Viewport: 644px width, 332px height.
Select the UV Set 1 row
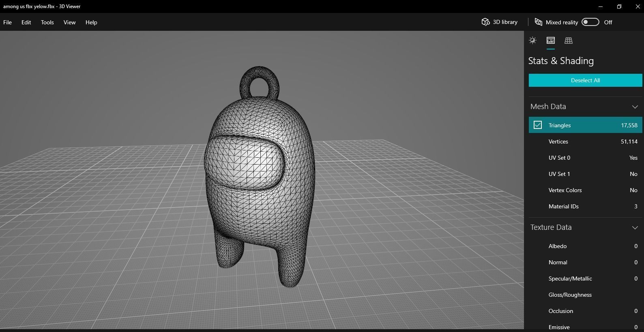[x=585, y=174]
